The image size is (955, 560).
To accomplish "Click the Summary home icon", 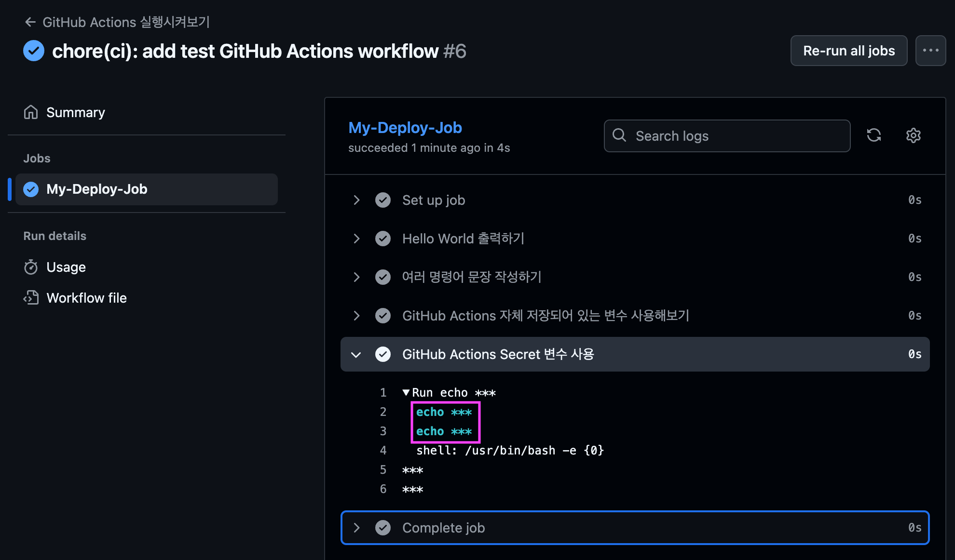I will pyautogui.click(x=31, y=112).
